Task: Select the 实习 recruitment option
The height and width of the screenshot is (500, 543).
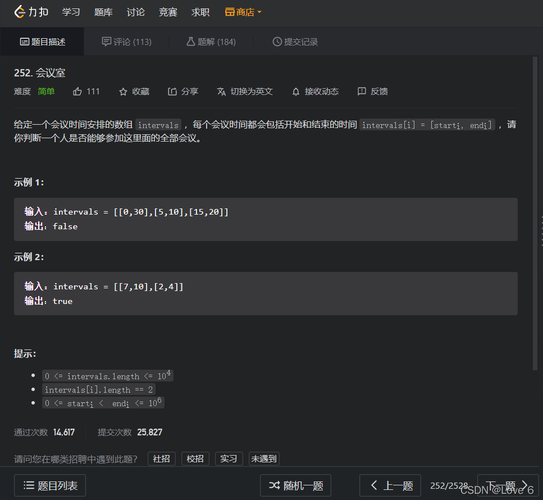Action: pyautogui.click(x=229, y=459)
